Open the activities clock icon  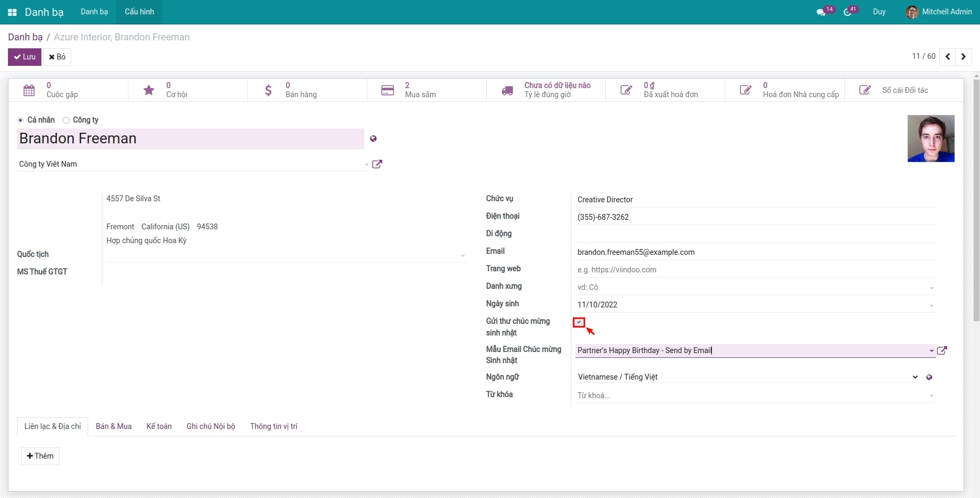click(x=847, y=12)
